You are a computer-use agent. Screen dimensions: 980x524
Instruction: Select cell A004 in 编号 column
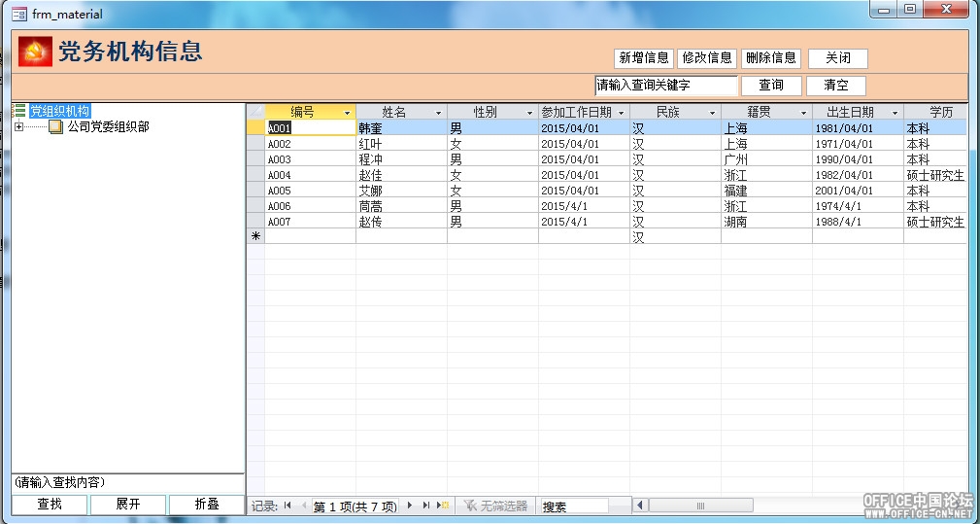(311, 174)
